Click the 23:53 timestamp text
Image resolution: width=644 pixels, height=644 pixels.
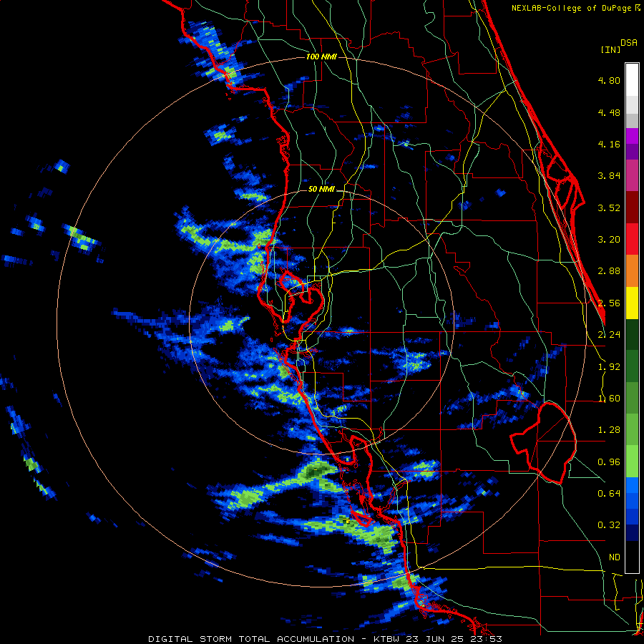[487, 639]
